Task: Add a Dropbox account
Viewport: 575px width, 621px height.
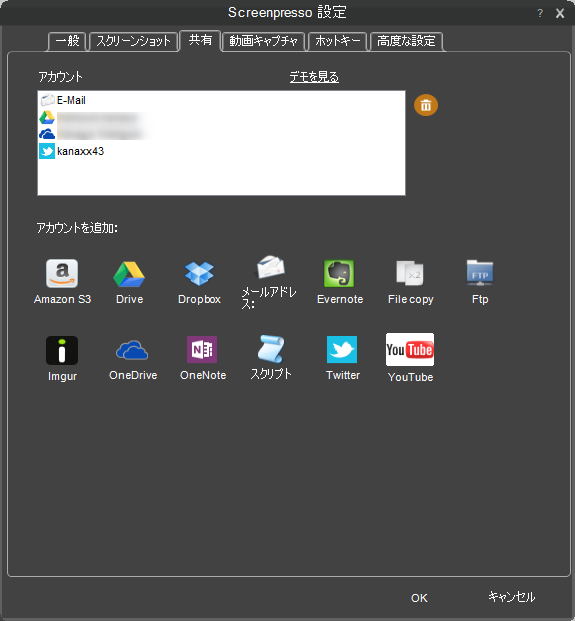Action: (199, 282)
